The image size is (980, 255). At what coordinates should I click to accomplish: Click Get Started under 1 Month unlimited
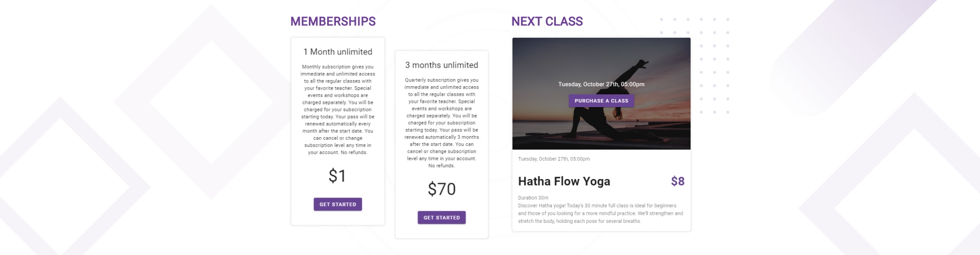[337, 204]
